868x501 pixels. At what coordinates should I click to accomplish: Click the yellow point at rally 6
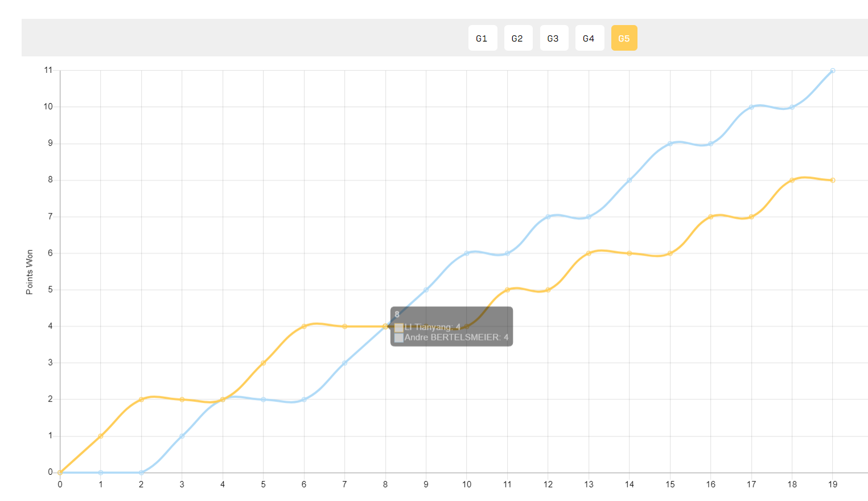coord(304,326)
